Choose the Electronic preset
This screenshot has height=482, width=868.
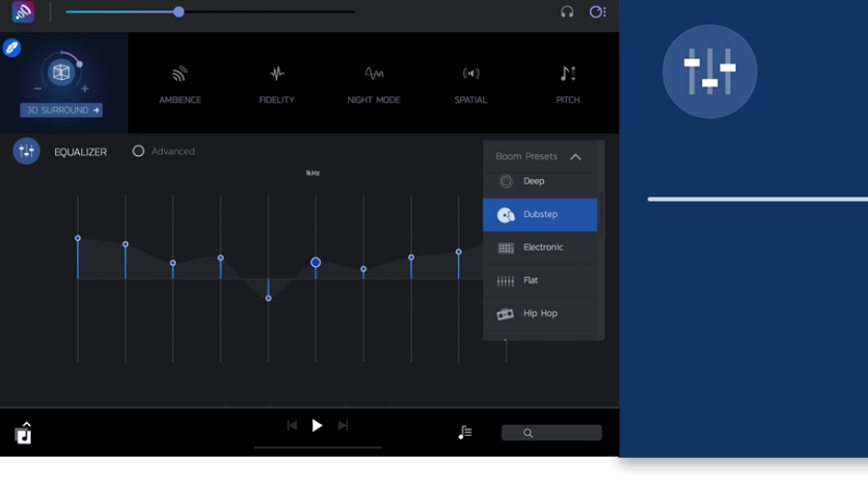[540, 248]
